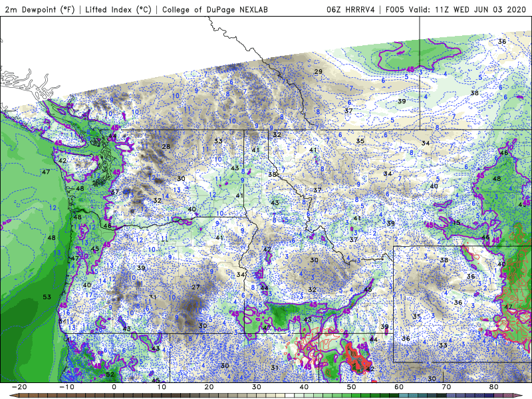Click the "Lifted Index (°C)" header label
Image resolution: width=532 pixels, height=399 pixels.
(118, 9)
